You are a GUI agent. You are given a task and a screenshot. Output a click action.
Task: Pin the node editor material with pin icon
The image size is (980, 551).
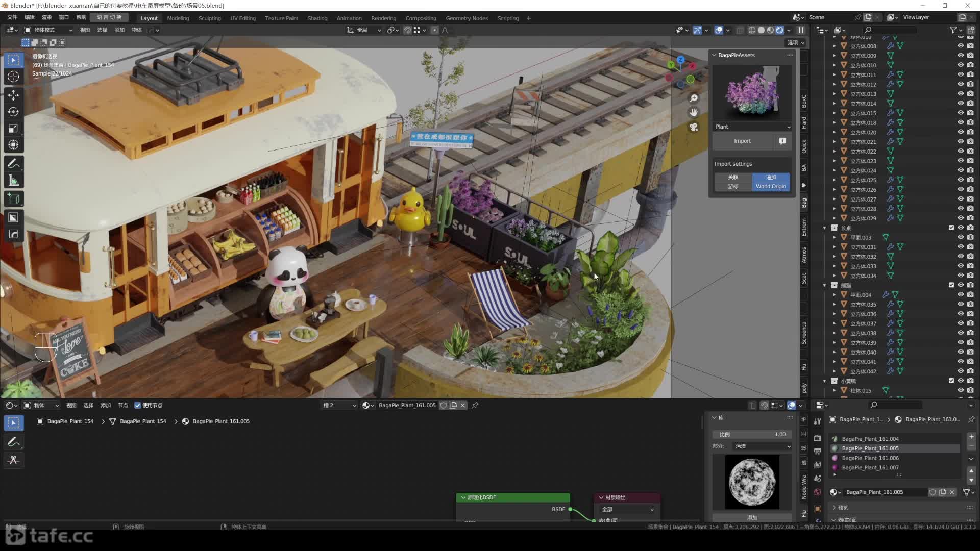coord(475,405)
